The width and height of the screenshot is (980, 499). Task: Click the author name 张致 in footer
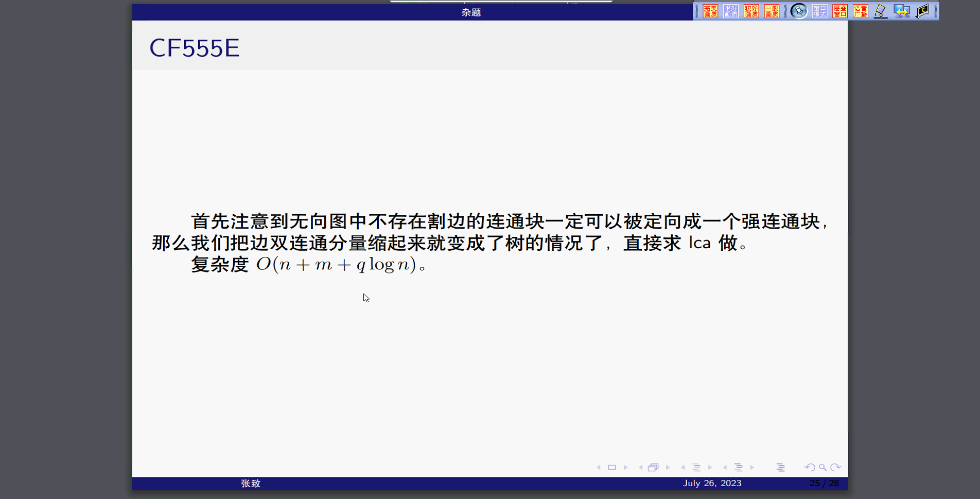pos(251,484)
